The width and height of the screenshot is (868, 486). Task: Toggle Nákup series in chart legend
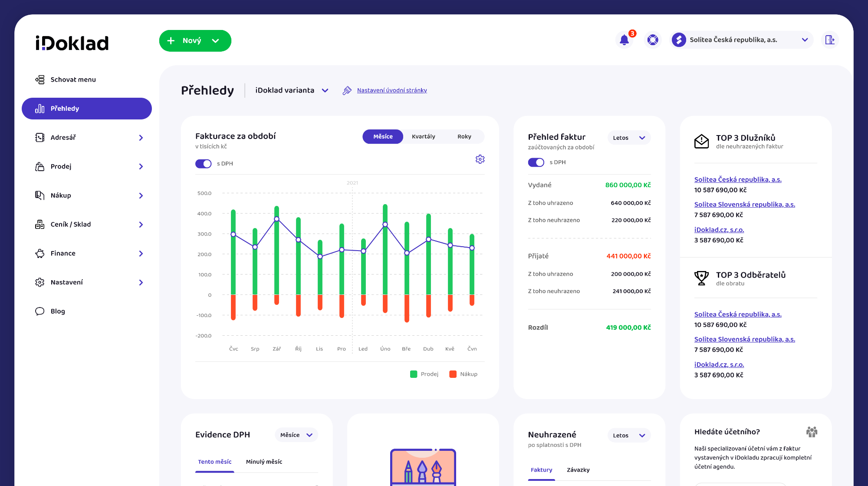tap(463, 374)
